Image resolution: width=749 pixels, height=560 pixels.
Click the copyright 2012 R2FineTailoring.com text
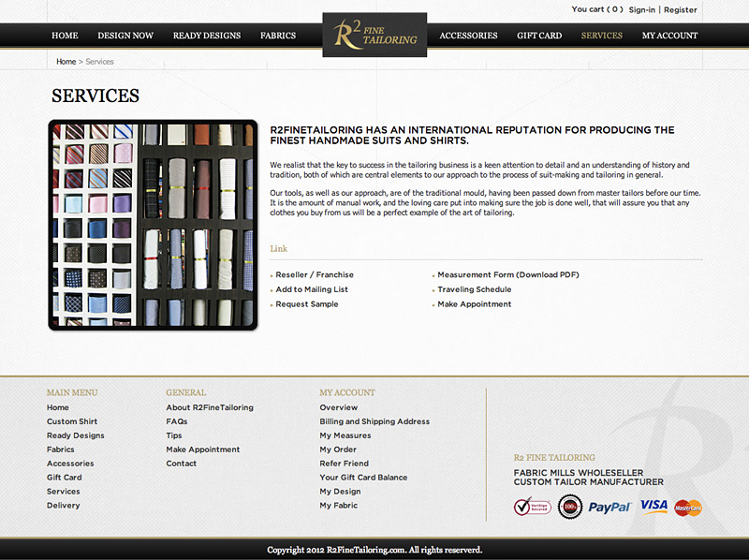[374, 550]
